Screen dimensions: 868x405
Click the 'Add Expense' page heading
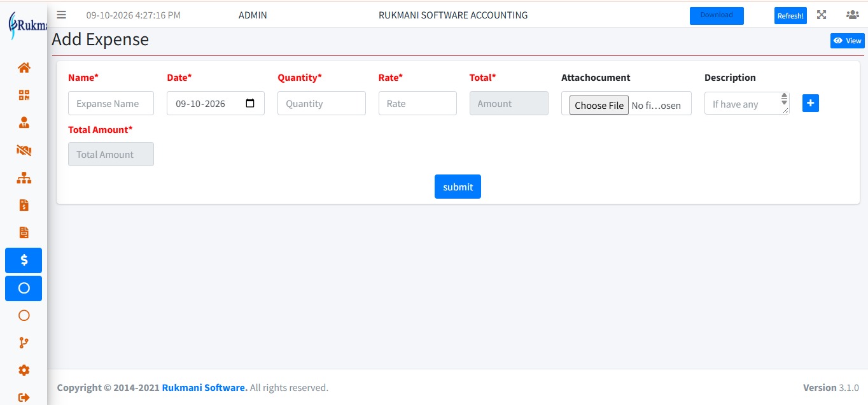coord(101,39)
